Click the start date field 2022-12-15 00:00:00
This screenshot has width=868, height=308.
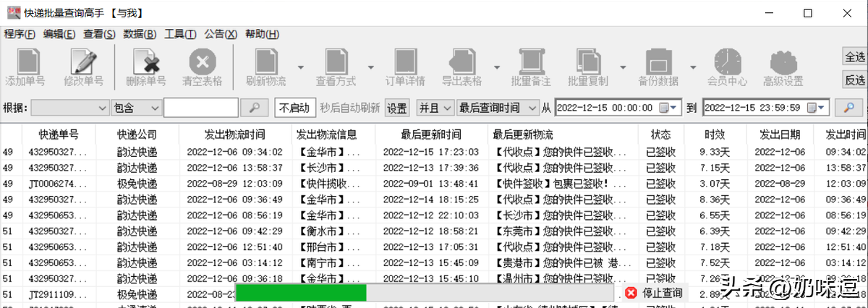(x=618, y=108)
